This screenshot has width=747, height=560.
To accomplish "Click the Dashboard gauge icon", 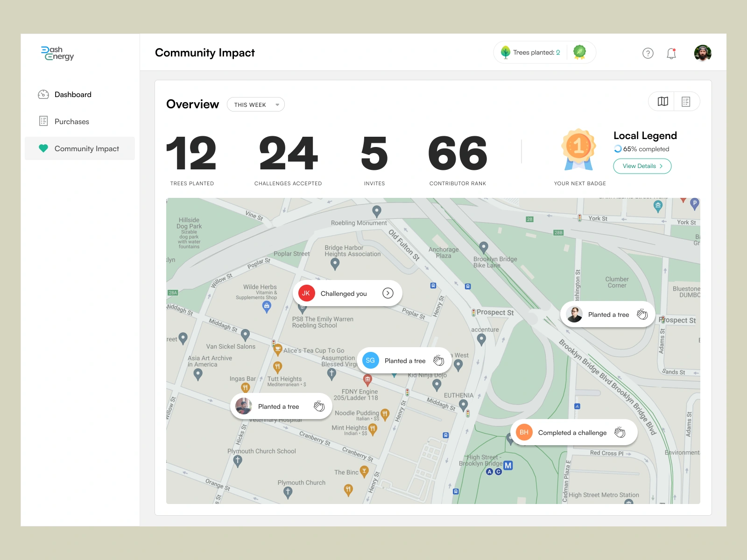I will [x=43, y=94].
